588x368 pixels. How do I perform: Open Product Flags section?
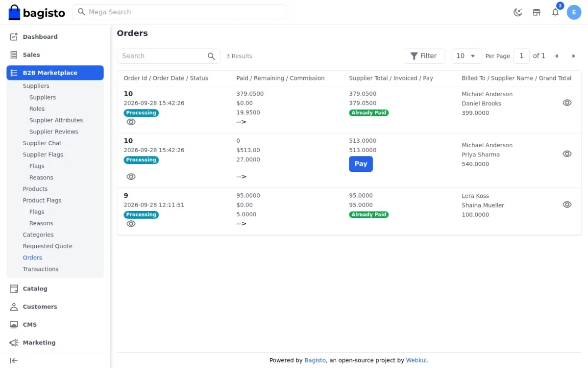[x=42, y=200]
